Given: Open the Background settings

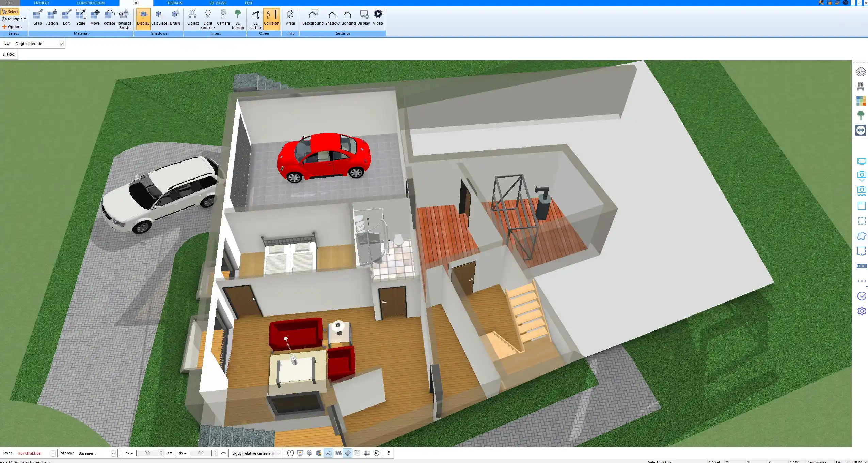Looking at the screenshot, I should (313, 17).
